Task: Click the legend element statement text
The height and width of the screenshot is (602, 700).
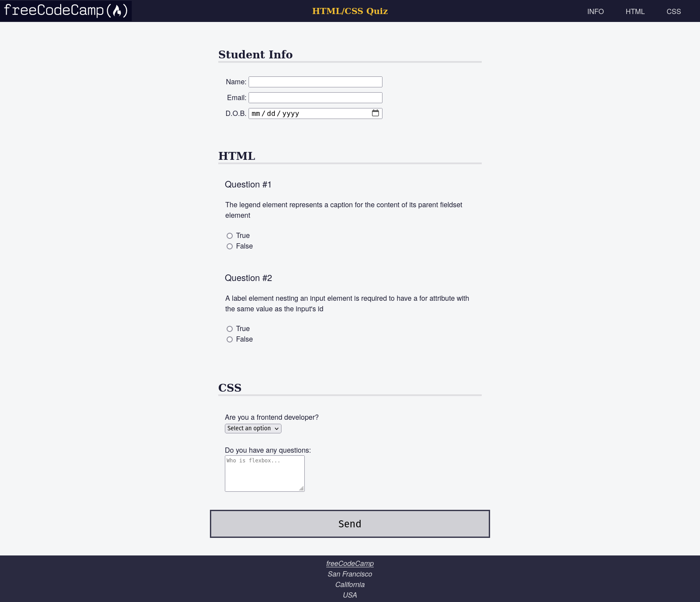Action: coord(344,210)
